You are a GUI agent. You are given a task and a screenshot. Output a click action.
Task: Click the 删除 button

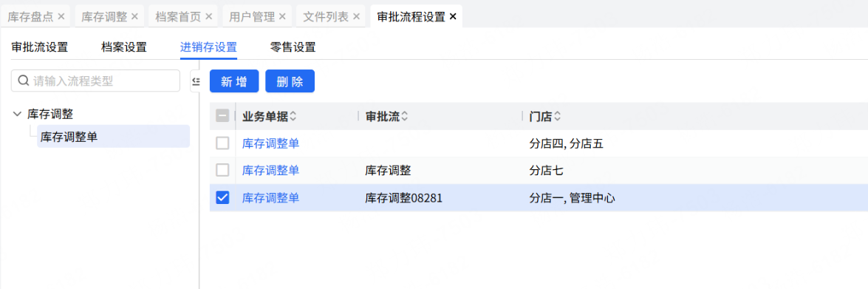point(290,81)
